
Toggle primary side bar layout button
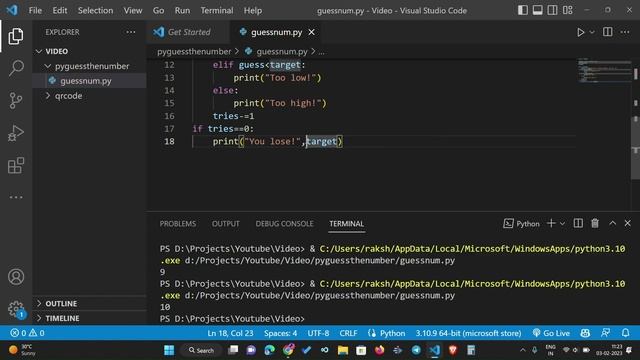[x=522, y=10]
